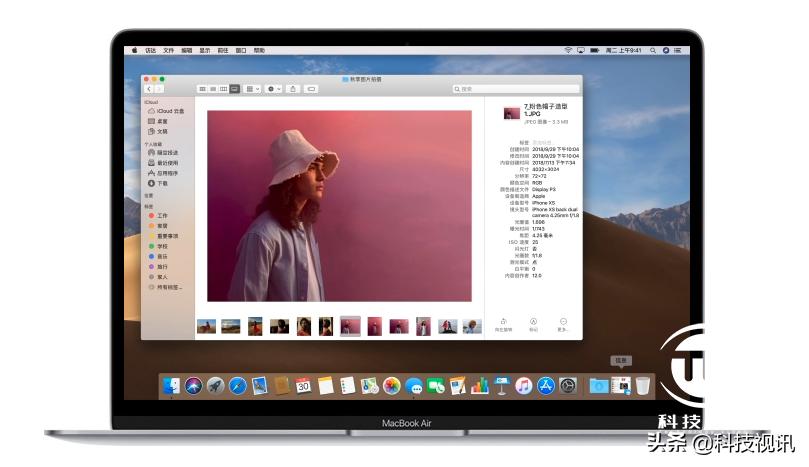Click the battery status icon

tap(594, 51)
